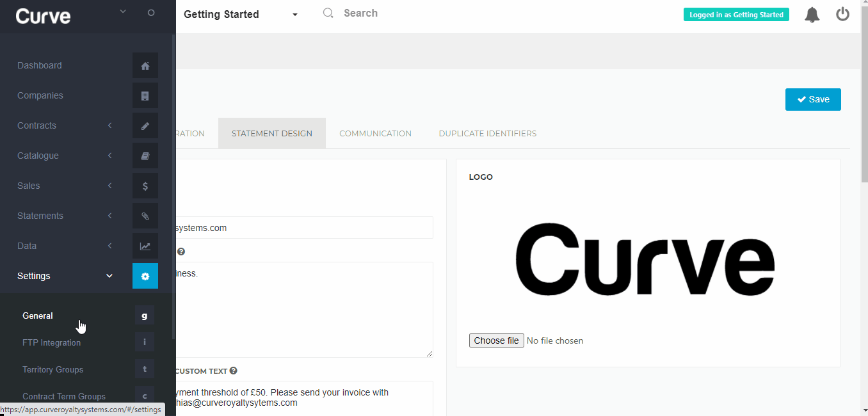Expand the Statements submenu chevron
The height and width of the screenshot is (416, 868).
(109, 216)
